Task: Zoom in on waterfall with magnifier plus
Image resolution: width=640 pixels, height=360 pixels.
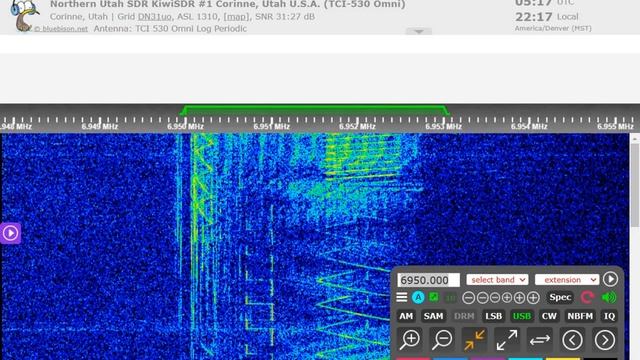Action: [x=410, y=340]
